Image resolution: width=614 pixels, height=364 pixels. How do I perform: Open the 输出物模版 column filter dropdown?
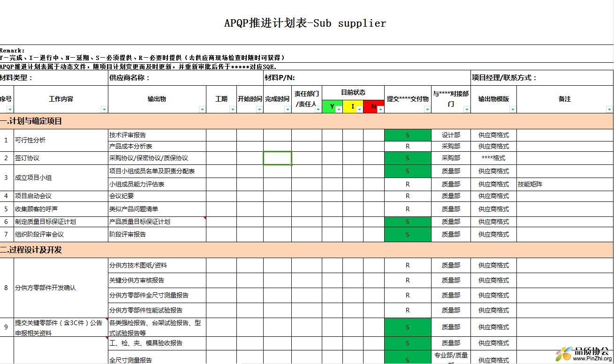pyautogui.click(x=513, y=109)
